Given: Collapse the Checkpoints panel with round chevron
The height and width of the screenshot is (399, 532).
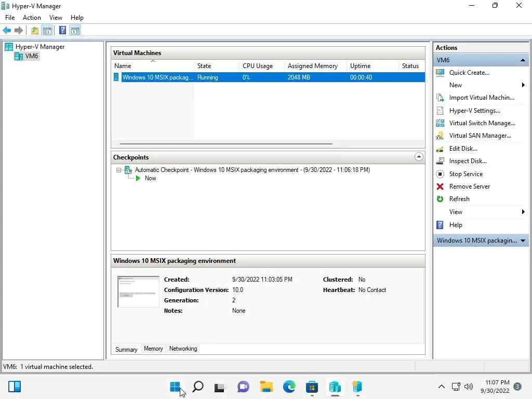Looking at the screenshot, I should [x=419, y=157].
